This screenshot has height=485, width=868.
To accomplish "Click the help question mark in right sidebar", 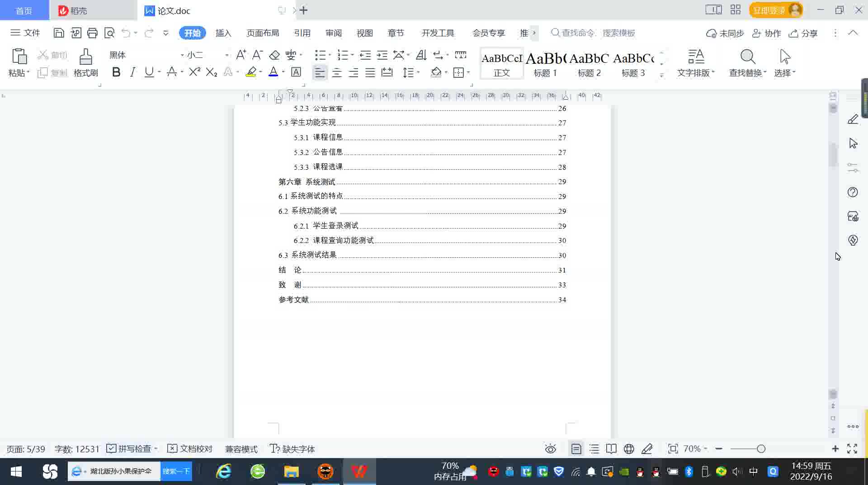I will click(853, 192).
